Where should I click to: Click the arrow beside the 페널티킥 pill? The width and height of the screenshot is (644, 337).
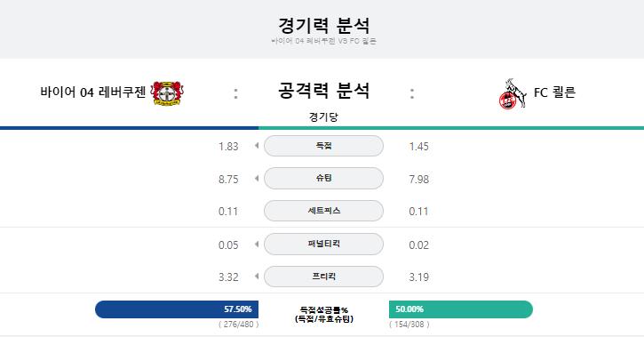(x=257, y=245)
